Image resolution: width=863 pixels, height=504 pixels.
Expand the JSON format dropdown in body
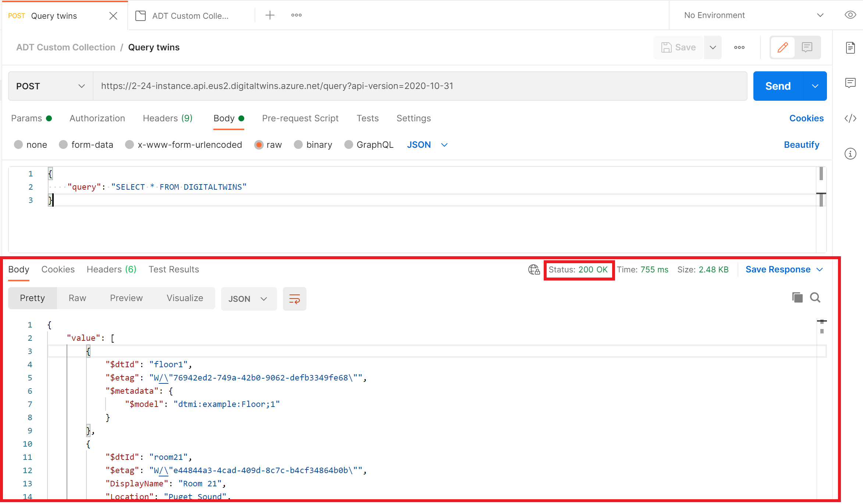444,144
